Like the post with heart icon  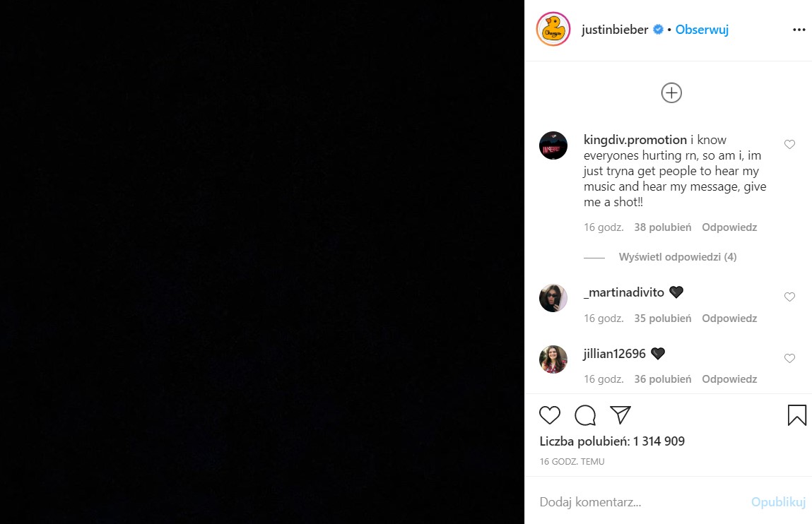coord(550,415)
